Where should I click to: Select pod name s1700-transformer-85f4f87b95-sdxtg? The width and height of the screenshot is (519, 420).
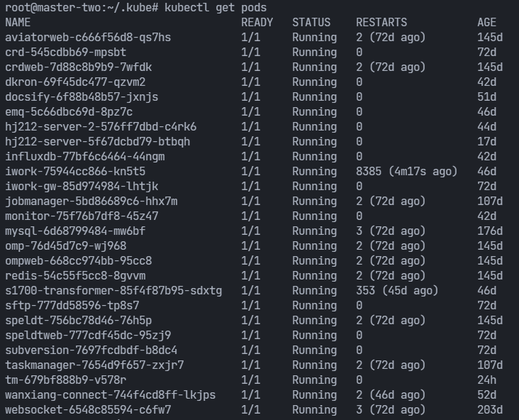click(x=113, y=291)
